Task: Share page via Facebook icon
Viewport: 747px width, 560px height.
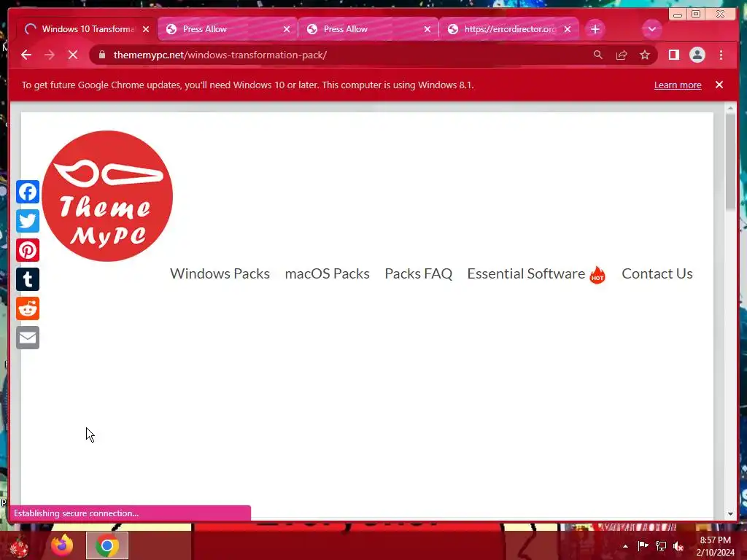Action: [x=28, y=192]
